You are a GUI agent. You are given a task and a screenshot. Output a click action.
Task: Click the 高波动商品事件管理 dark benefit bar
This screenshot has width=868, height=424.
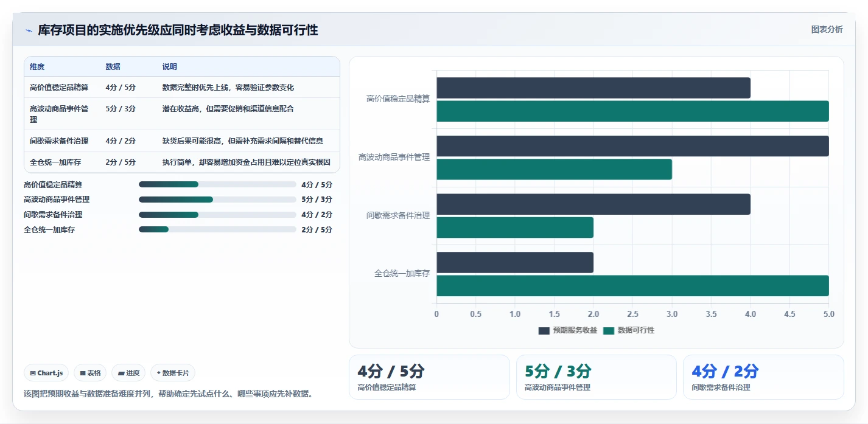pyautogui.click(x=632, y=146)
